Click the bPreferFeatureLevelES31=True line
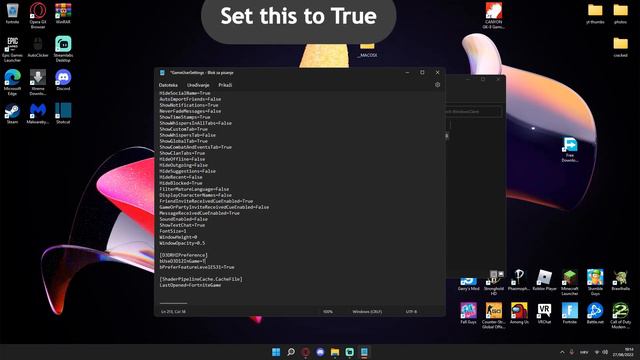The image size is (640, 360). pyautogui.click(x=197, y=267)
